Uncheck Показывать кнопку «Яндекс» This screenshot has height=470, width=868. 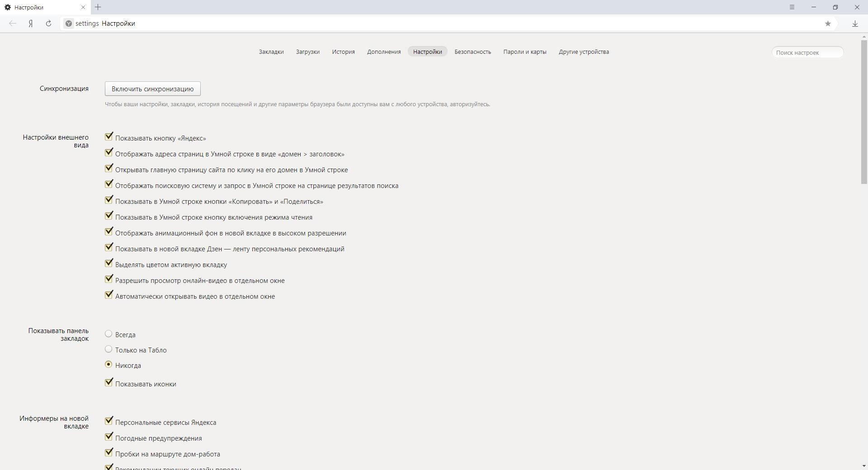(x=108, y=136)
